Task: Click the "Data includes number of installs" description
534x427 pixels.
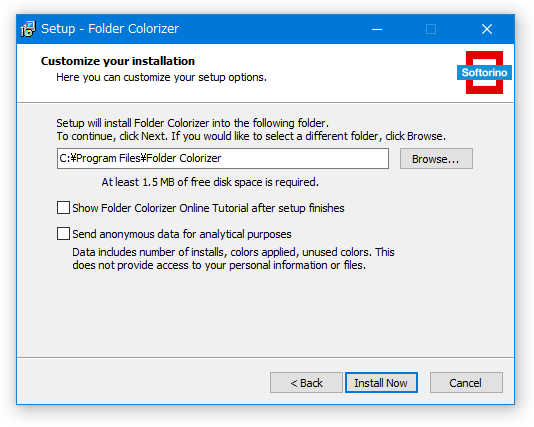Action: tap(233, 258)
